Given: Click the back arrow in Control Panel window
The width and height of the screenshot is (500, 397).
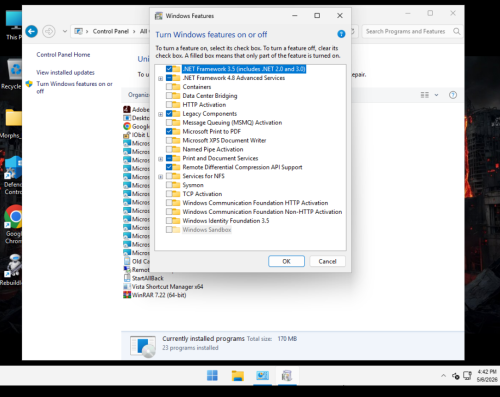Looking at the screenshot, I should 32,32.
